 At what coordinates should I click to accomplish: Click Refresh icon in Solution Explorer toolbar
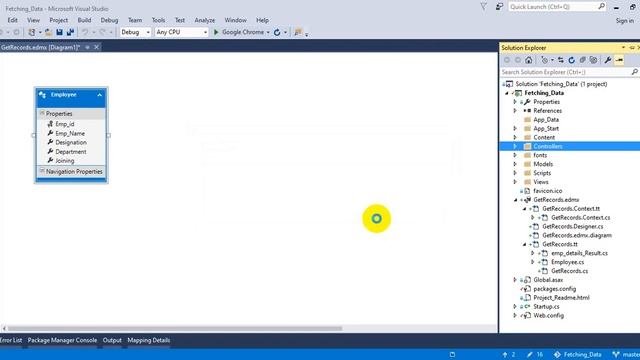[571, 60]
